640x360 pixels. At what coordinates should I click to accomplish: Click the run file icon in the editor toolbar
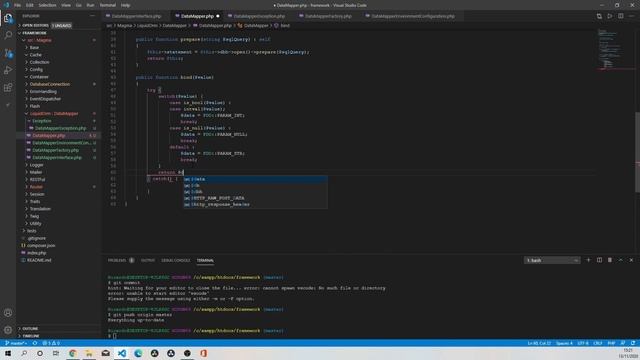click(x=610, y=16)
